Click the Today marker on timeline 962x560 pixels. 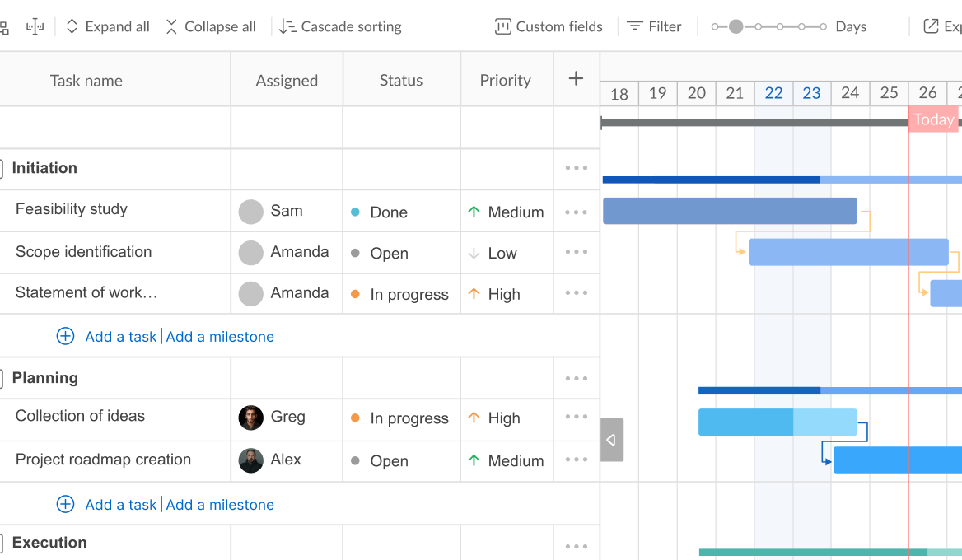tap(934, 119)
